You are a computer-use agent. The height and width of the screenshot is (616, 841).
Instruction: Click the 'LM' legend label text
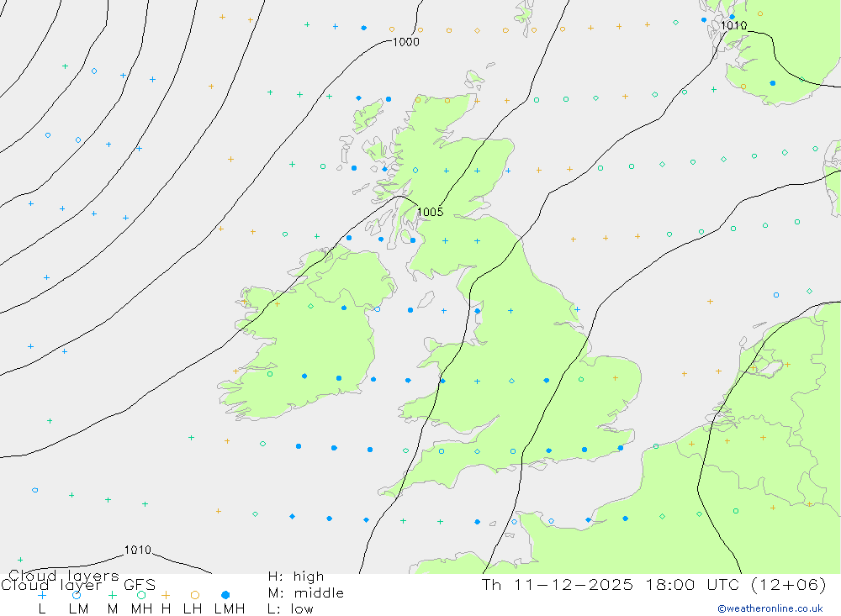tap(79, 609)
